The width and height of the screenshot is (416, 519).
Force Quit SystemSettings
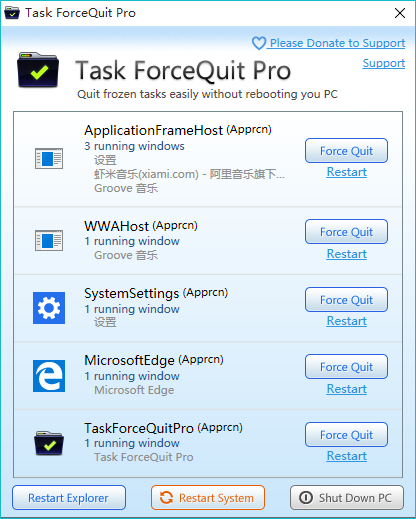point(346,300)
